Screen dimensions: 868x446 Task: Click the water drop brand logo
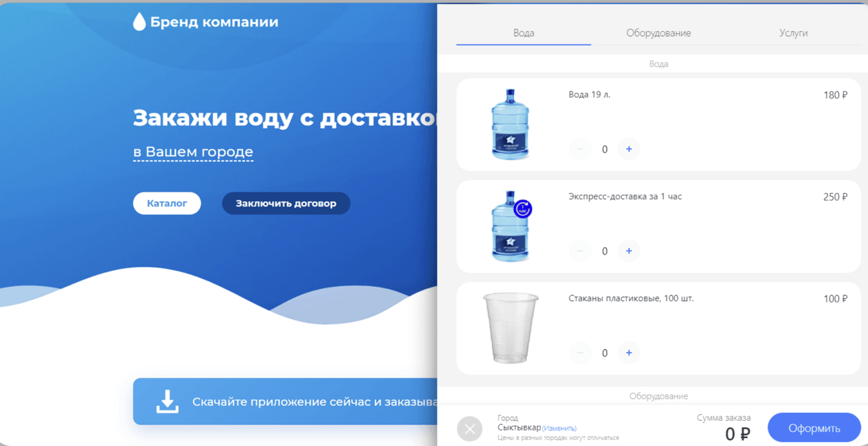coord(139,22)
